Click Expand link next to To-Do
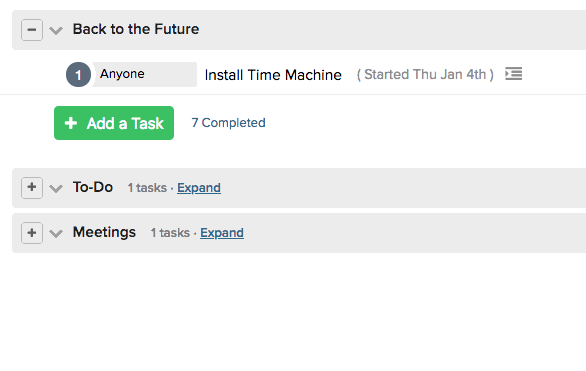The width and height of the screenshot is (586, 371). [x=199, y=188]
